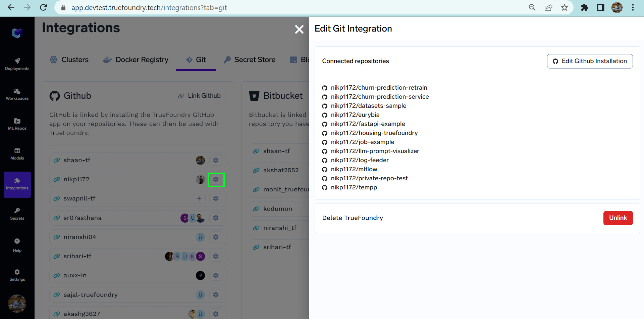
Task: Select kodumon Bitbucket account
Action: tap(279, 209)
